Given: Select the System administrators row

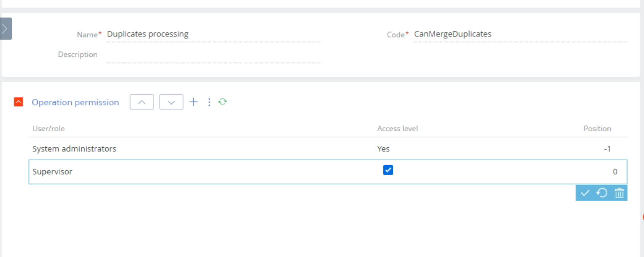Looking at the screenshot, I should point(328,149).
